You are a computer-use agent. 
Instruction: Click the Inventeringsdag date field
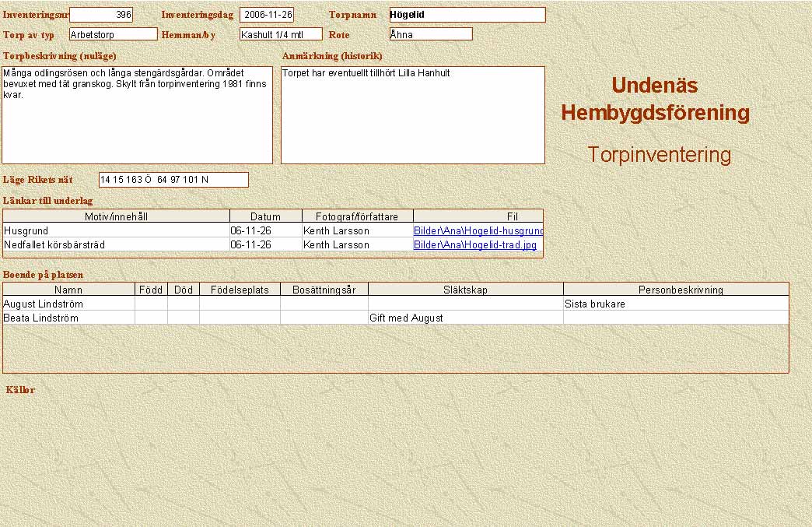click(x=267, y=15)
